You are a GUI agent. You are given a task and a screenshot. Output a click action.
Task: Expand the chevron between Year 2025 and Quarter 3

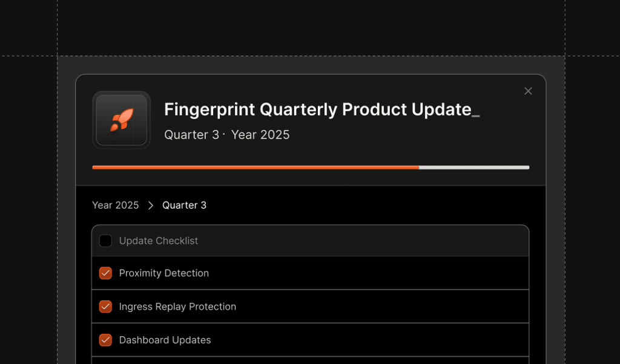(x=150, y=205)
